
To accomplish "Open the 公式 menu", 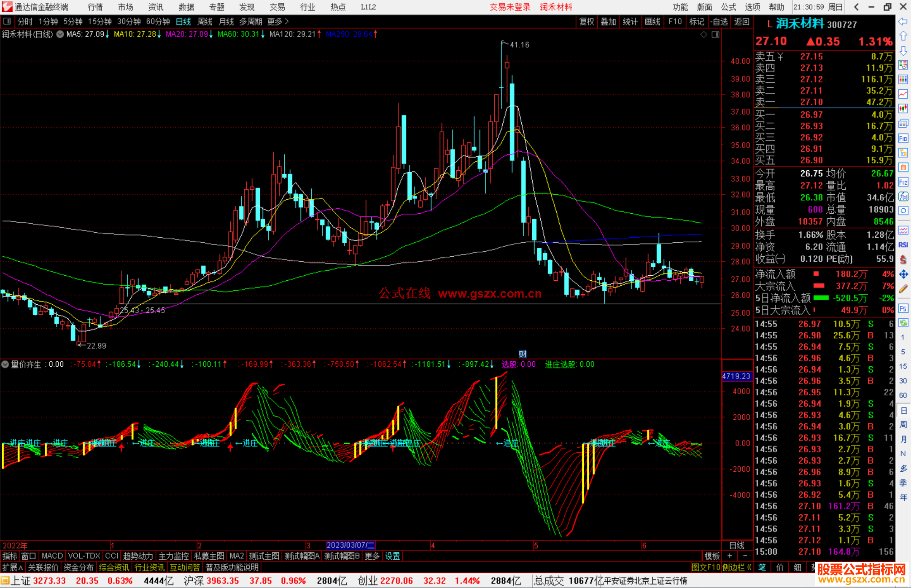I will 728,7.
